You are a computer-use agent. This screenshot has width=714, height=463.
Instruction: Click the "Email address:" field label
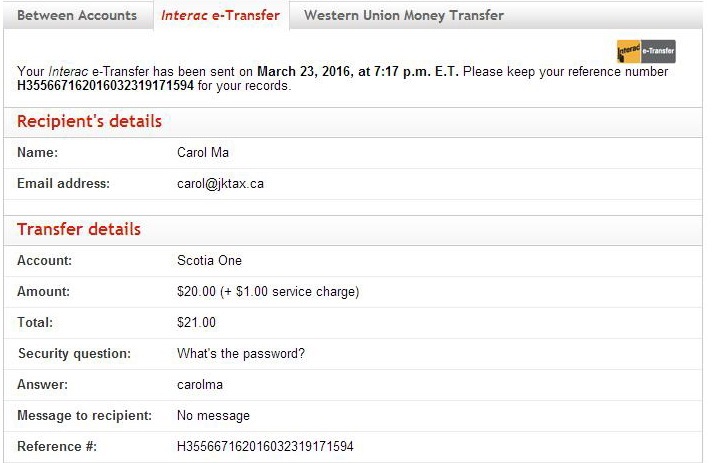[x=63, y=184]
